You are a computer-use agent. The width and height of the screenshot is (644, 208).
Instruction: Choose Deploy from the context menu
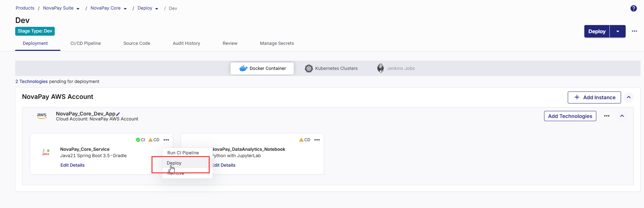(x=174, y=163)
